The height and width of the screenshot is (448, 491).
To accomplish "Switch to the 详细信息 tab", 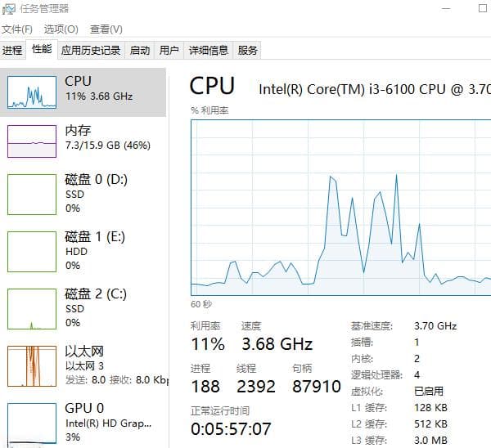I will 208,50.
